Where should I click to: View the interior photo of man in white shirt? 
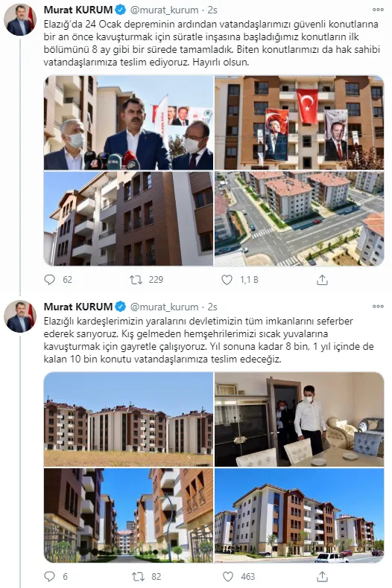pos(300,419)
